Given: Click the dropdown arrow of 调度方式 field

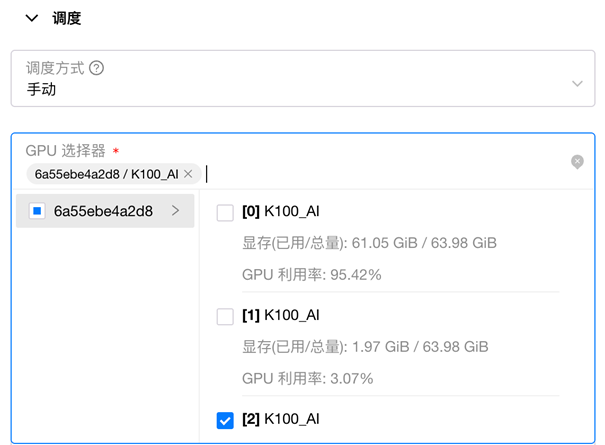Looking at the screenshot, I should click(x=577, y=83).
